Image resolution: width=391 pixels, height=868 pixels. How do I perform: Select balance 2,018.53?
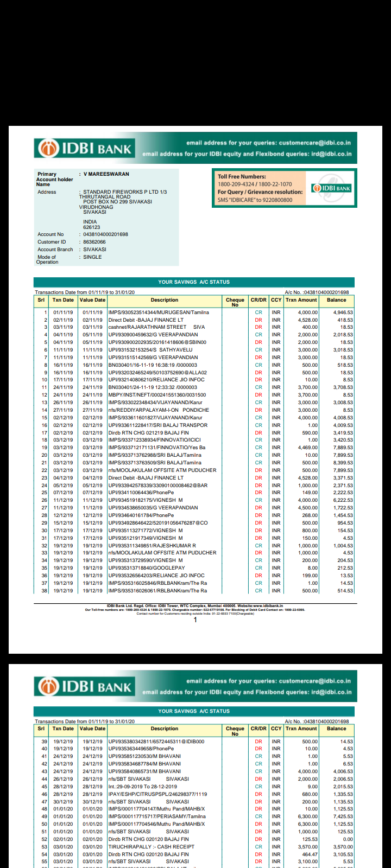click(x=343, y=335)
